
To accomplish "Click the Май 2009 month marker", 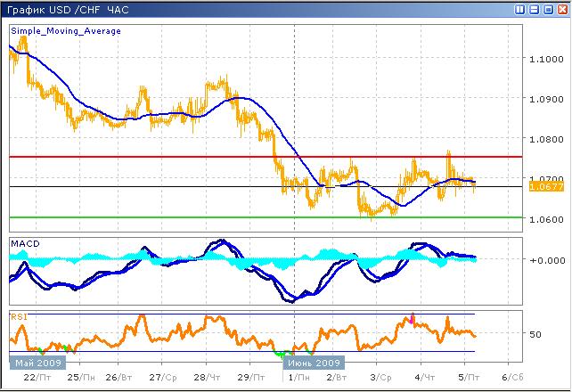I will click(35, 363).
